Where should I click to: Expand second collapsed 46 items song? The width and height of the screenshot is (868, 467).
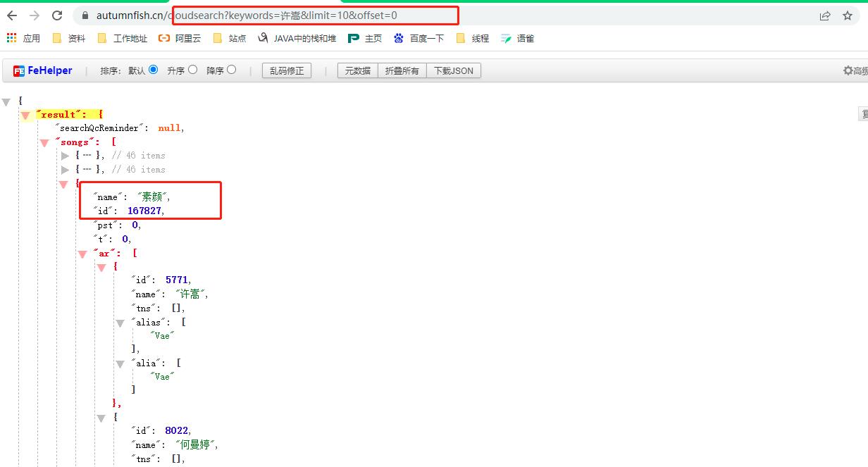[x=66, y=170]
